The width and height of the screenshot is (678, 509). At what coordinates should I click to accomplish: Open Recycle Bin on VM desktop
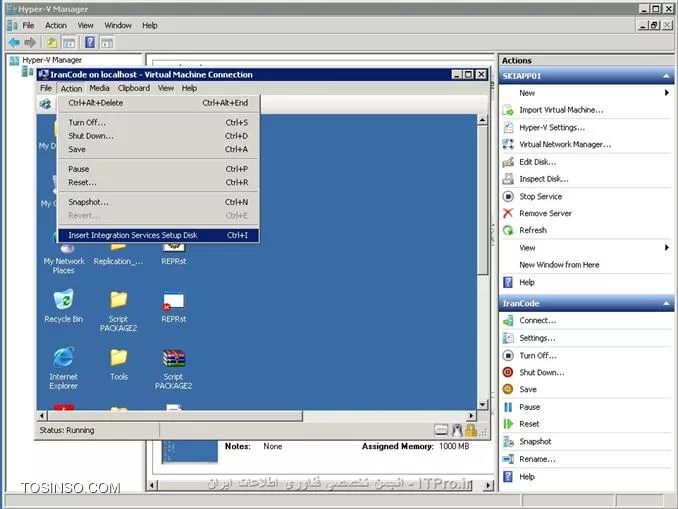pyautogui.click(x=64, y=306)
